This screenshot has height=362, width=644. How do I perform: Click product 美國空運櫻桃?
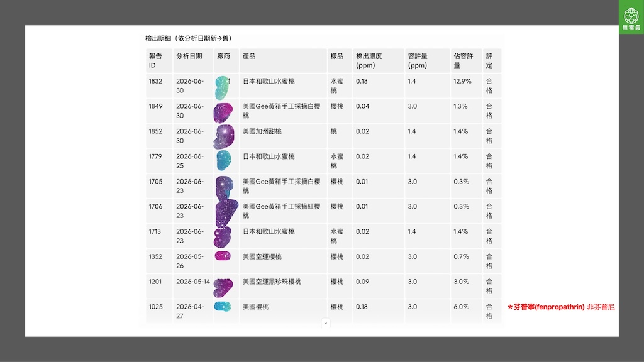pos(262,256)
